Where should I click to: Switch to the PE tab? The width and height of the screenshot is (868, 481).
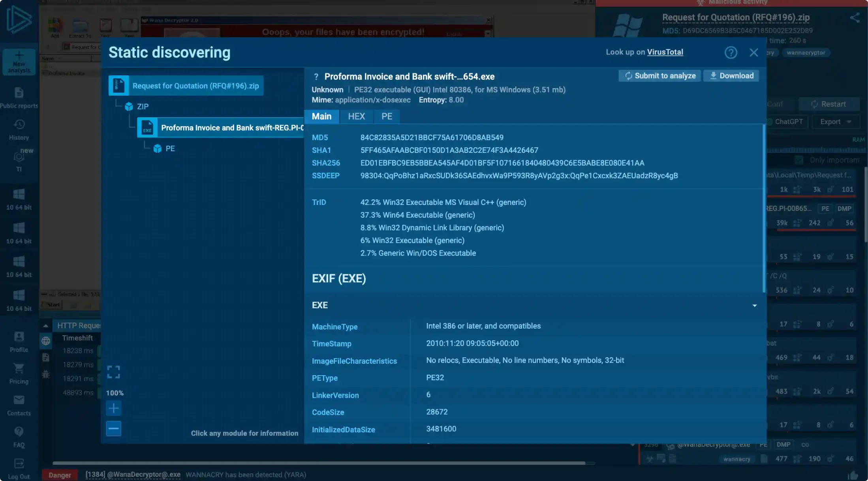pyautogui.click(x=387, y=116)
